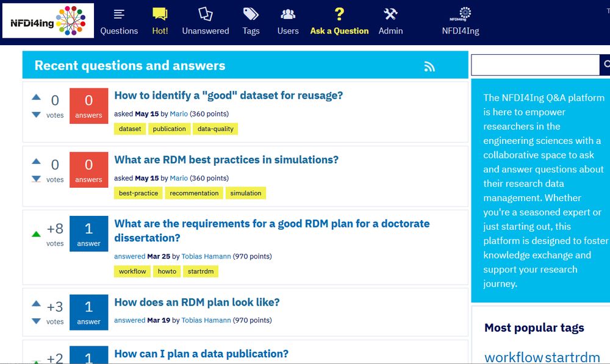This screenshot has width=610, height=364.
Task: Open question 'How does an RDM plan look like?'
Action: (197, 302)
